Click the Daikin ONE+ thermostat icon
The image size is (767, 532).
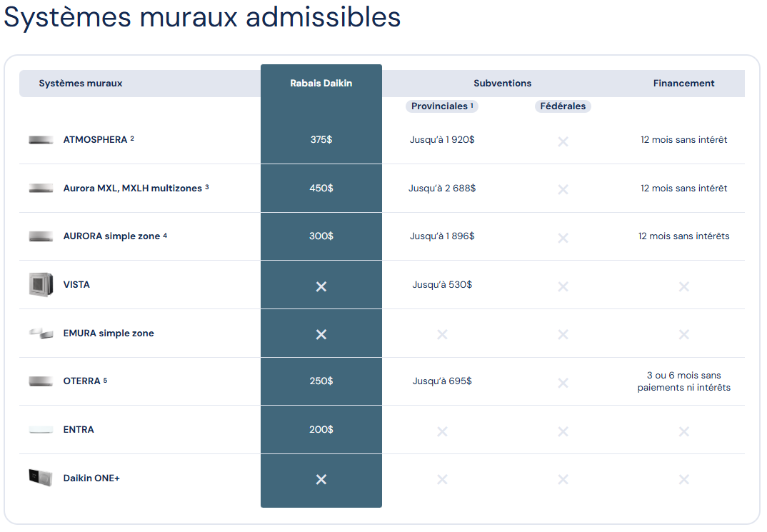click(41, 478)
